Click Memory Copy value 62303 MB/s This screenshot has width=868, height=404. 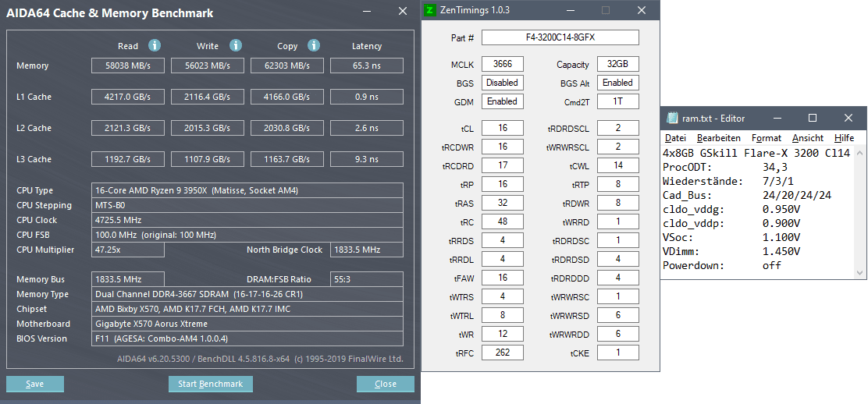tap(287, 66)
